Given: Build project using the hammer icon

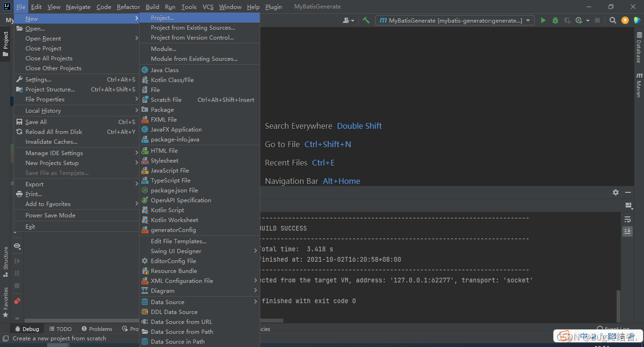Looking at the screenshot, I should coord(366,20).
